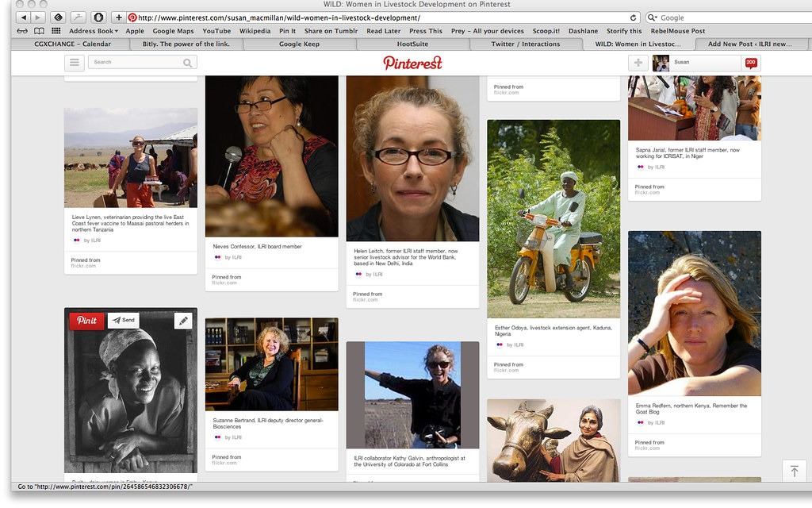Click the scroll to top arrow

coord(794,471)
